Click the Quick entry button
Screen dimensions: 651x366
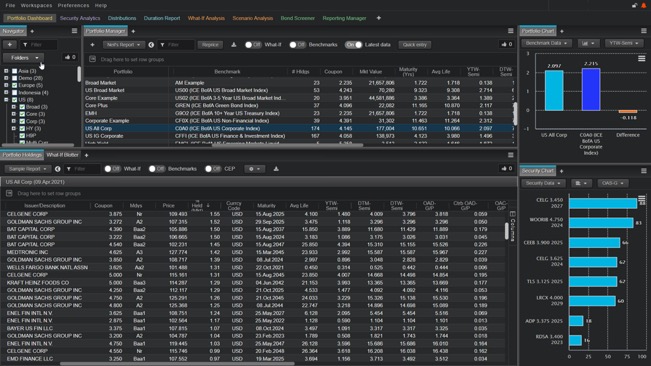coord(414,45)
